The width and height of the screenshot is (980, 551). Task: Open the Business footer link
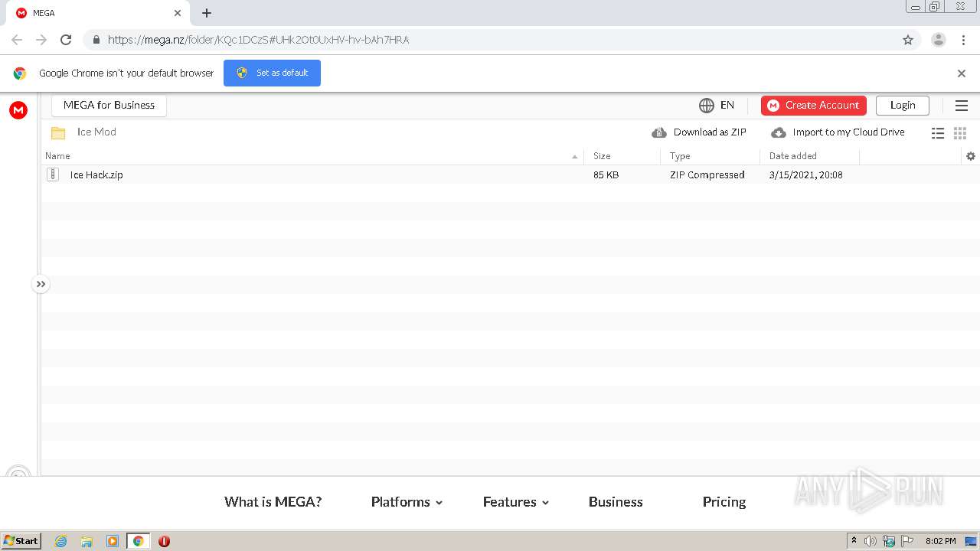[616, 502]
